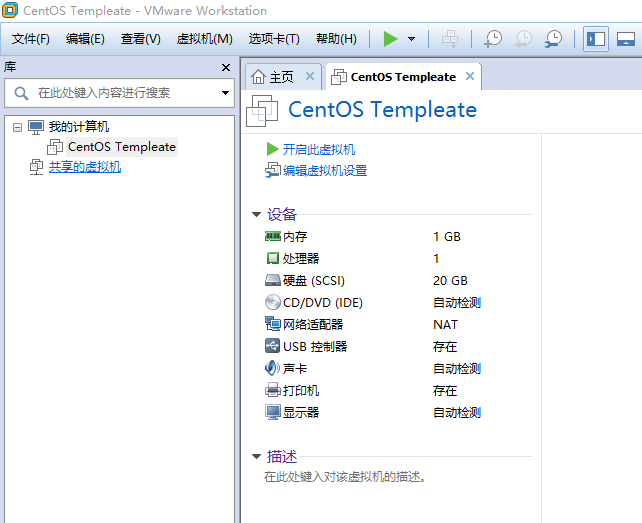Viewport: 642px width, 523px height.
Task: Click the search magnifier icon
Action: pyautogui.click(x=21, y=93)
